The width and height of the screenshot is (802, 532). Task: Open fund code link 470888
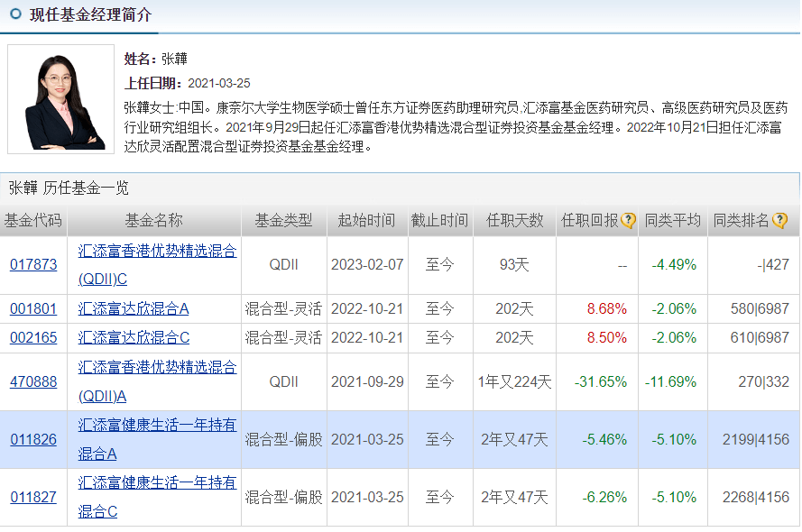coord(33,381)
